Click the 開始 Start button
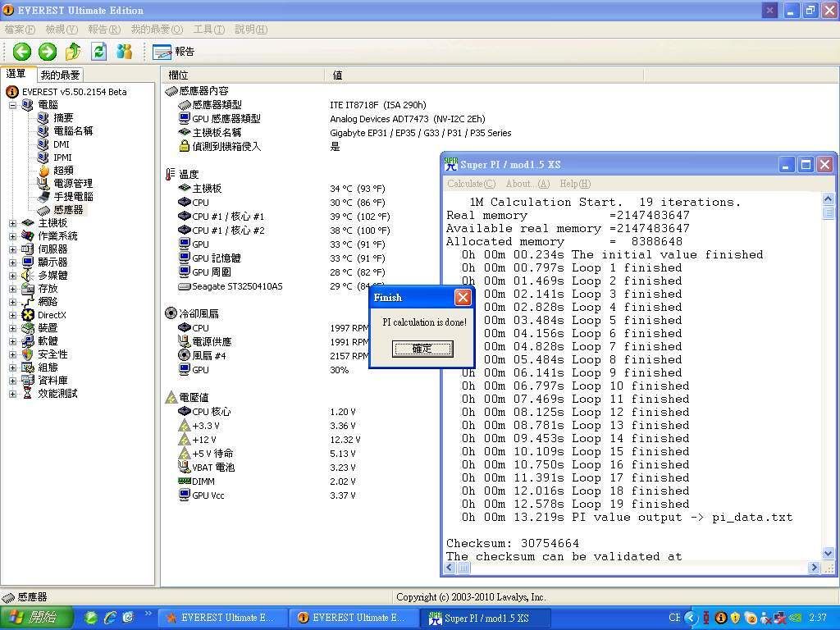The image size is (840, 630). [36, 618]
